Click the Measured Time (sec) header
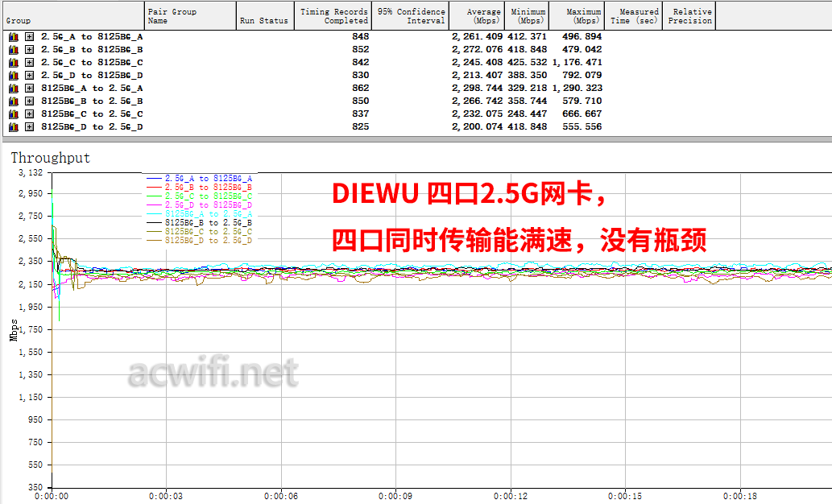 point(634,15)
